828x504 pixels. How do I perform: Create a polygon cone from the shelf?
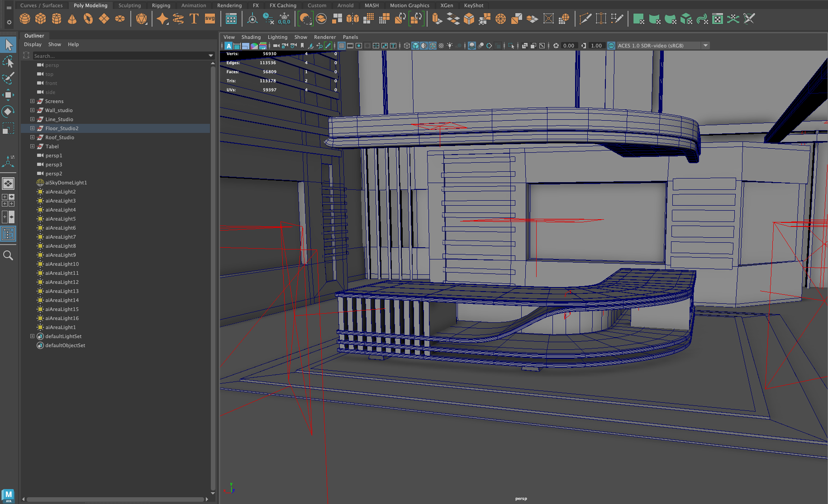[x=72, y=19]
